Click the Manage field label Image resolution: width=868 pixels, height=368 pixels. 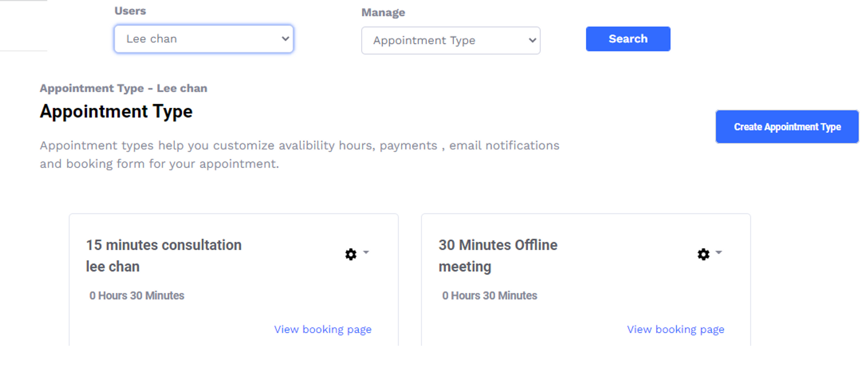point(383,13)
